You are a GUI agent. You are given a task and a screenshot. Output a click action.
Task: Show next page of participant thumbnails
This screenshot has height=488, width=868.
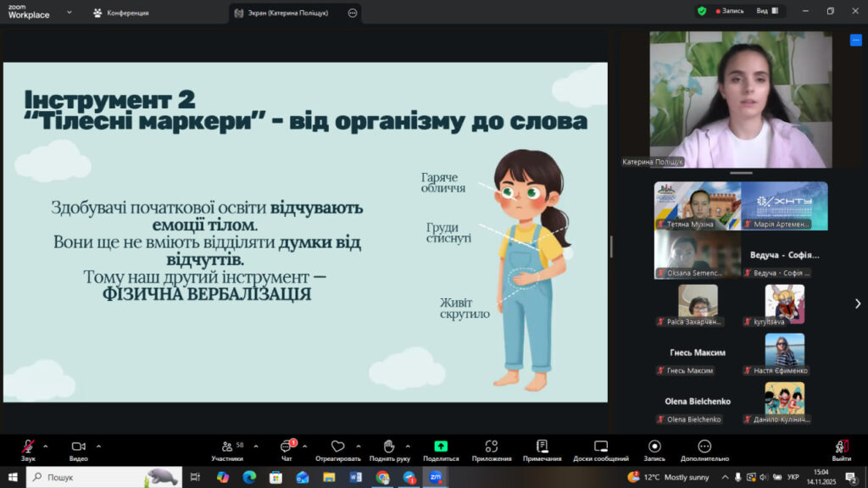[857, 303]
